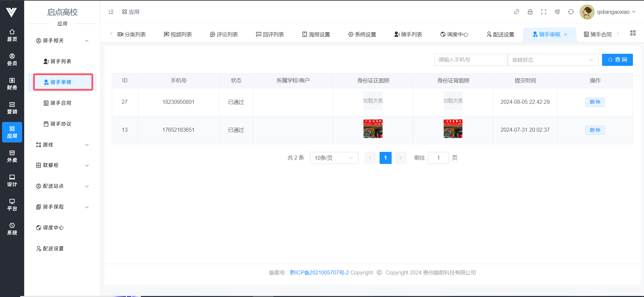The image size is (644, 297).
Task: Switch to the 调度中心 tab
Action: point(454,34)
